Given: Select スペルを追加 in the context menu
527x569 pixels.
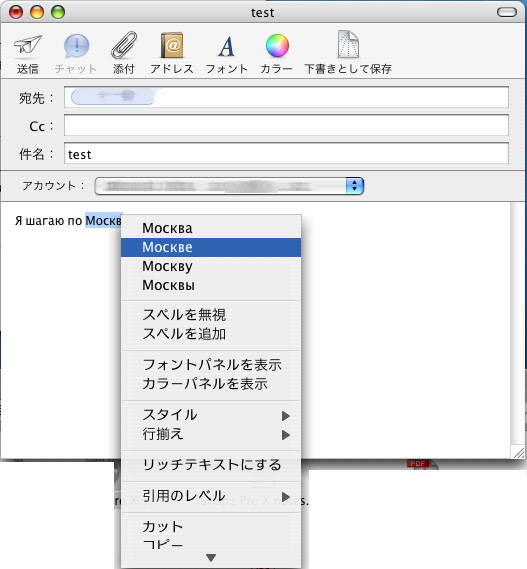Looking at the screenshot, I should pos(211,333).
